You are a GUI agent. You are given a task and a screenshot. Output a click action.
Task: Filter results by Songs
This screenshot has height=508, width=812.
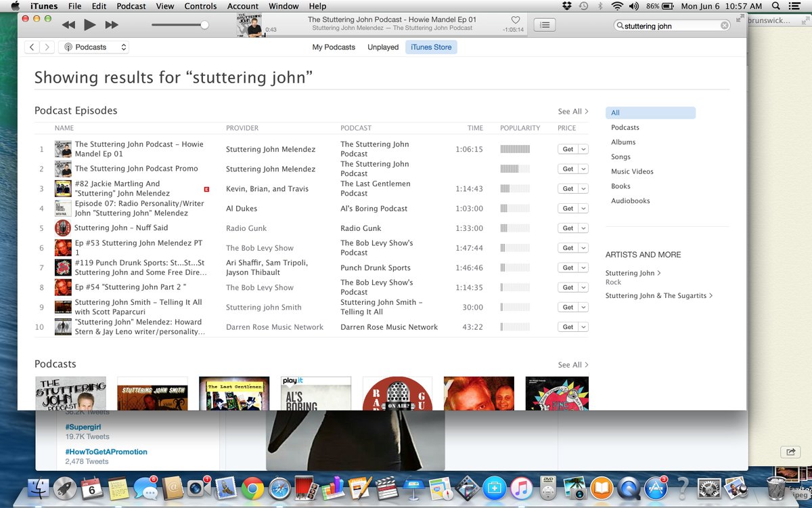(x=621, y=157)
